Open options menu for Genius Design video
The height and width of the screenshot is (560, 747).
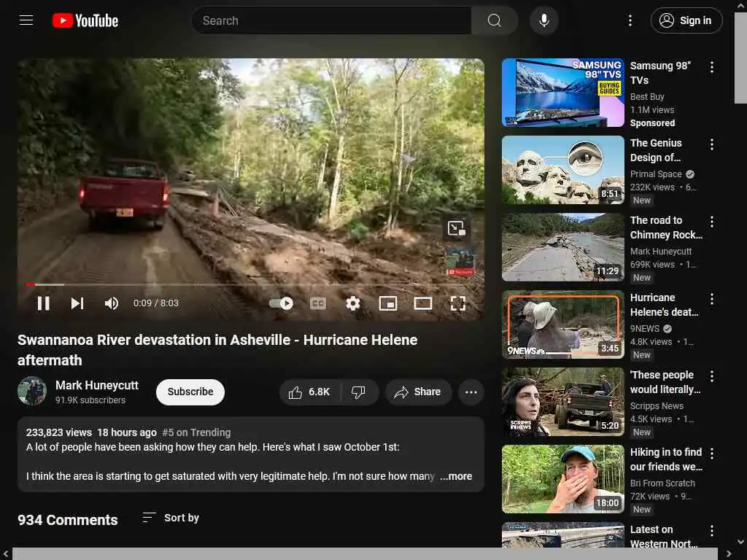click(x=712, y=144)
